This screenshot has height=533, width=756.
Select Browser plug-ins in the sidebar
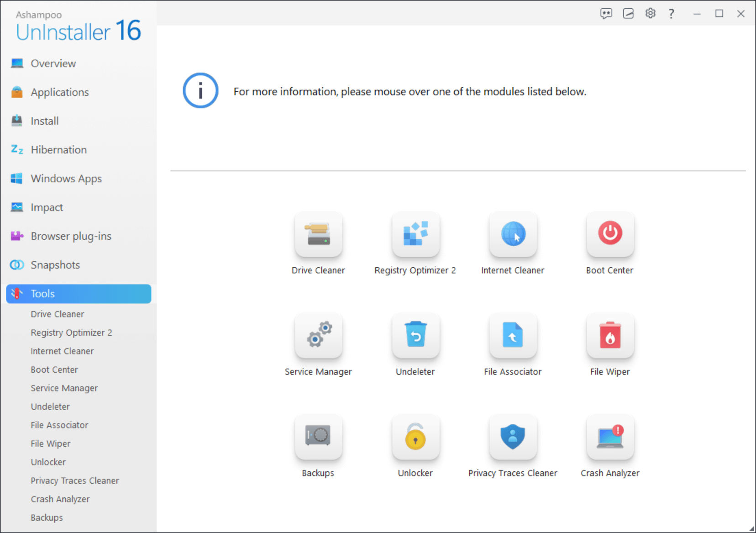pyautogui.click(x=71, y=236)
